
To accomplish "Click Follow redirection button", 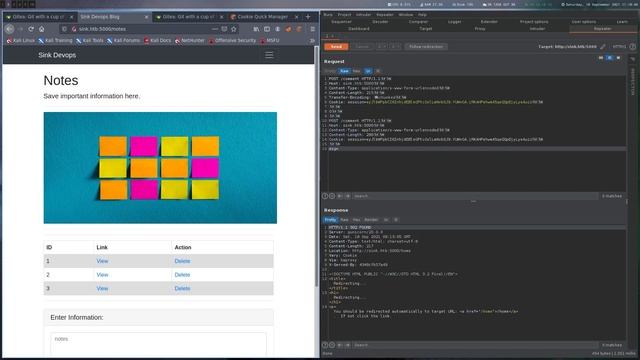I will 426,47.
